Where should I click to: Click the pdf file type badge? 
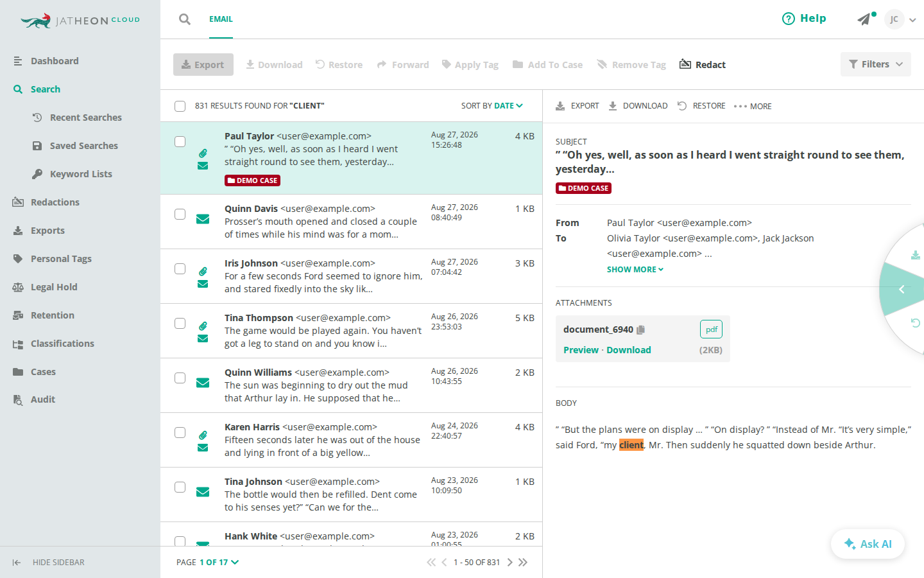[x=711, y=329]
